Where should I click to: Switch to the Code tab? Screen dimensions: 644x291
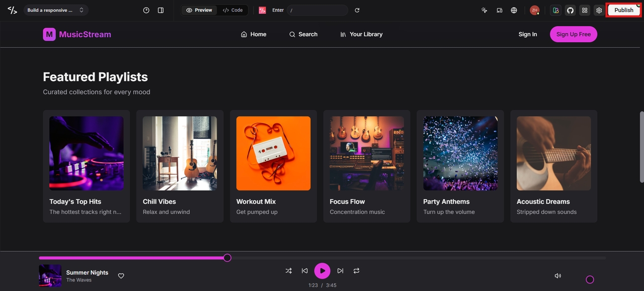(233, 10)
